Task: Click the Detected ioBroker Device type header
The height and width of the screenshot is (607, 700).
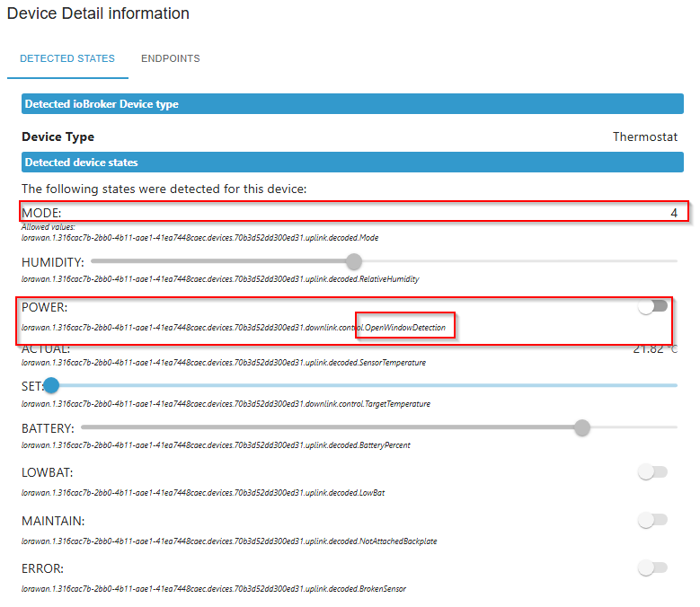Action: pyautogui.click(x=352, y=104)
